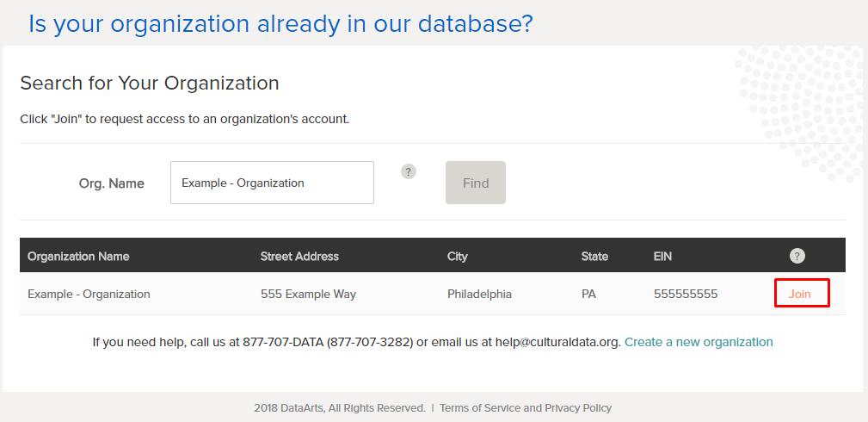
Task: Click the State column header
Action: click(594, 256)
